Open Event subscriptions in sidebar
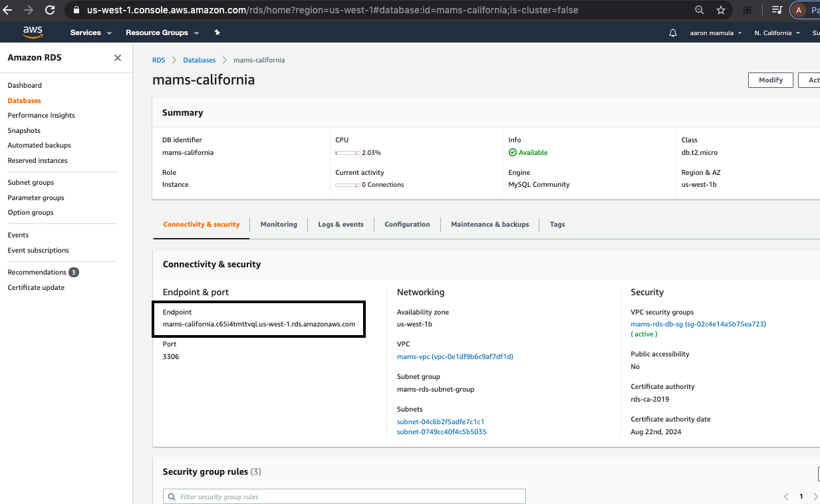Viewport: 820px width, 504px height. coord(38,250)
